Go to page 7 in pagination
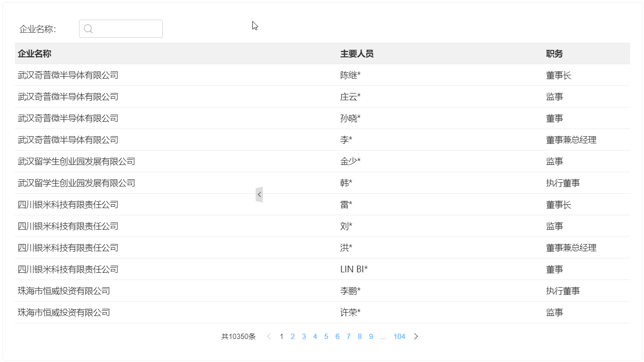The height and width of the screenshot is (362, 644). pyautogui.click(x=349, y=336)
